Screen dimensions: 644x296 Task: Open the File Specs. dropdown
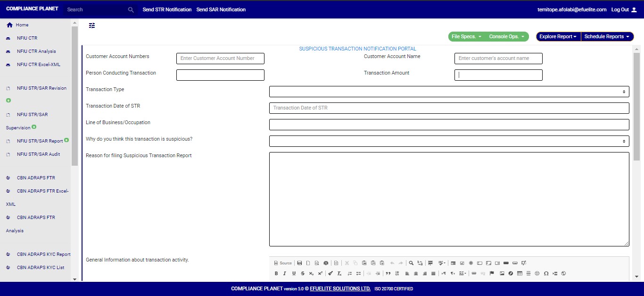pos(466,36)
